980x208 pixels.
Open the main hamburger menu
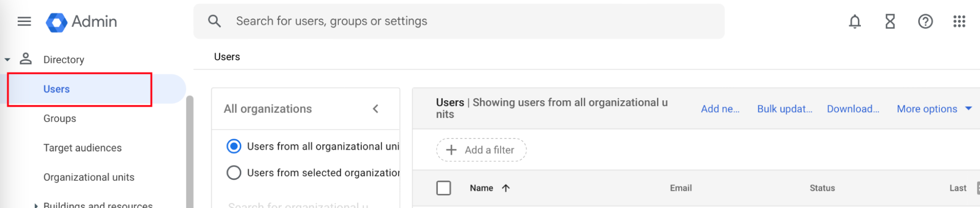coord(24,22)
